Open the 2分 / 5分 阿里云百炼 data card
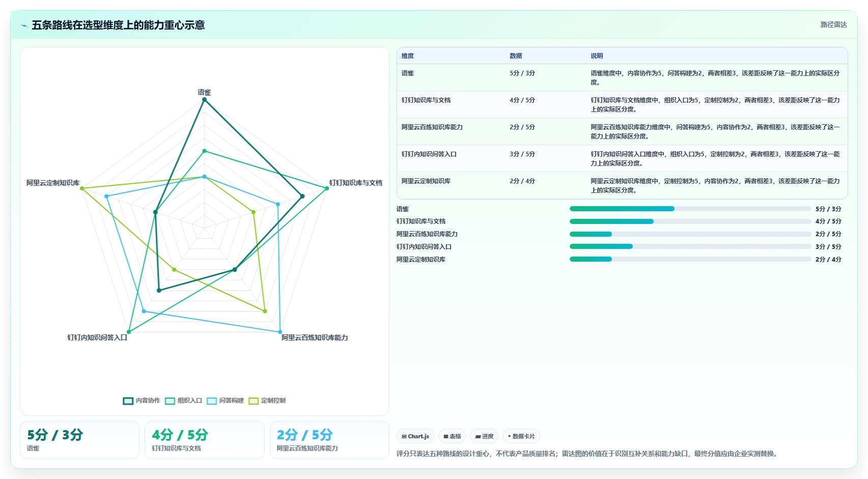 click(329, 440)
